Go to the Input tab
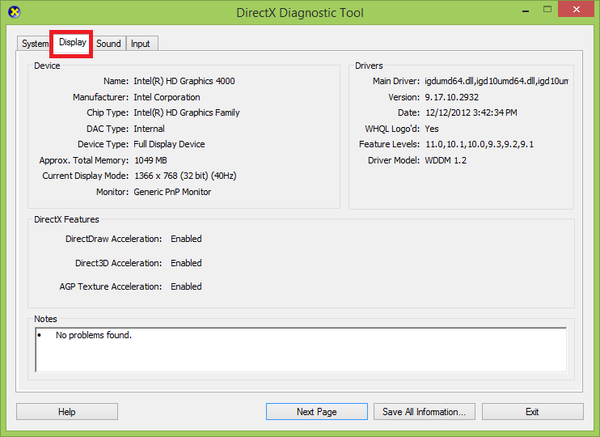The height and width of the screenshot is (437, 600). 142,44
